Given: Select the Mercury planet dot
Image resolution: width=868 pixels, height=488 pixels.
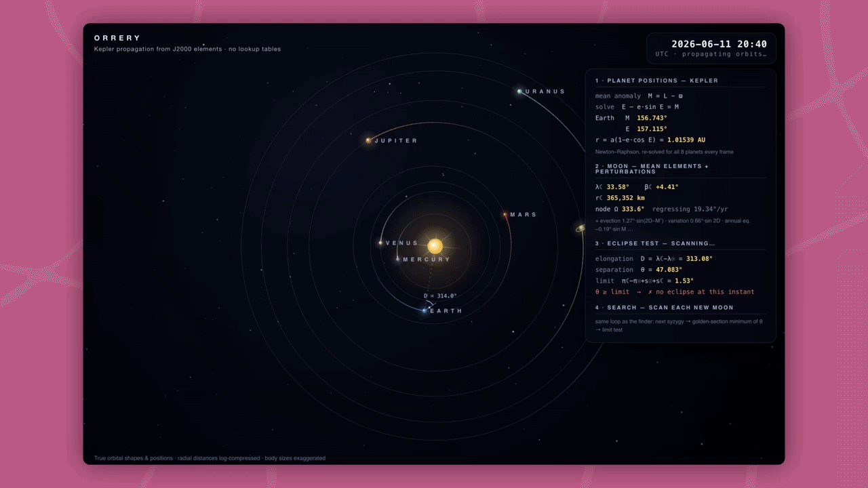Looking at the screenshot, I should pyautogui.click(x=398, y=259).
